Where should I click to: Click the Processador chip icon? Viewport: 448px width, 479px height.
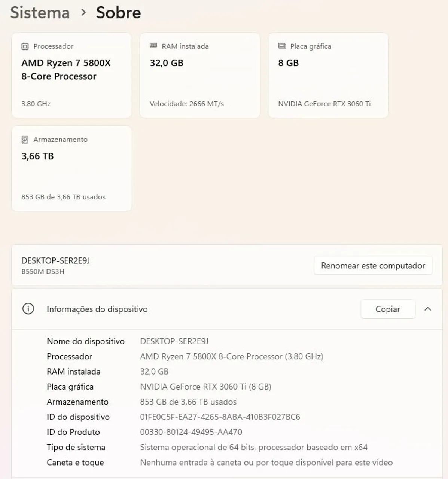pyautogui.click(x=25, y=46)
